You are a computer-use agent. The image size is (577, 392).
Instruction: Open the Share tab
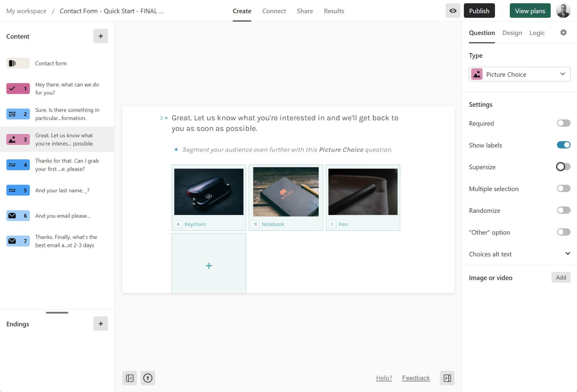click(x=305, y=11)
